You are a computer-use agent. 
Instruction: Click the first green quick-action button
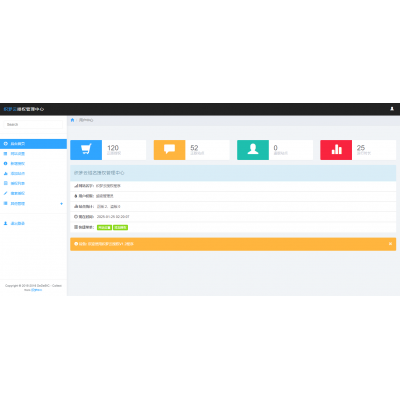click(x=104, y=228)
